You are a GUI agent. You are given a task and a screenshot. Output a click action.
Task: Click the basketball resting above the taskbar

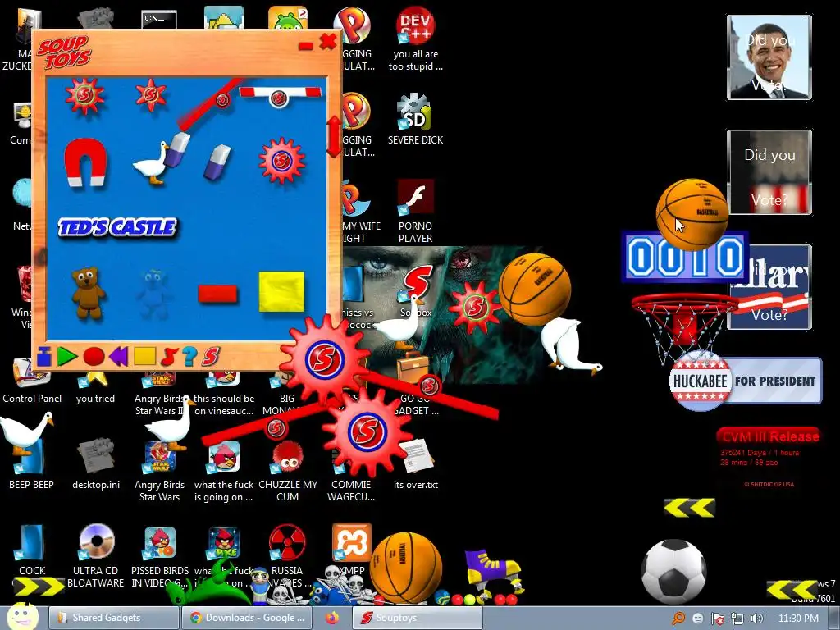(406, 568)
